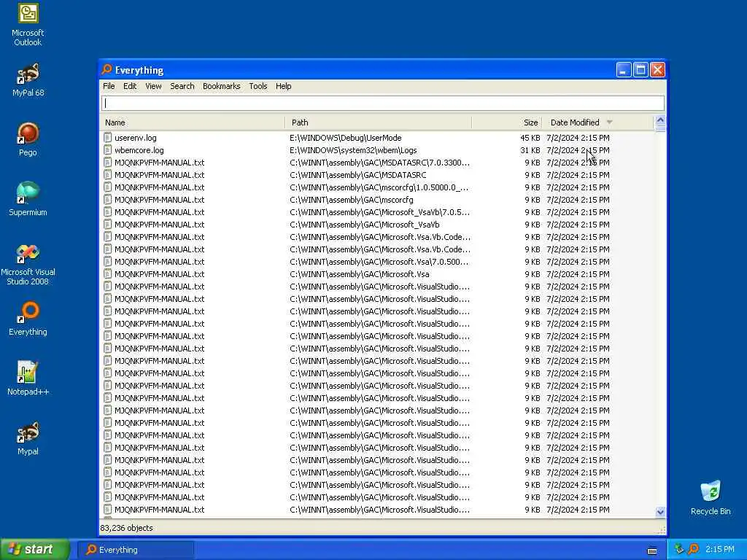
Task: Open the Edit menu
Action: click(130, 86)
